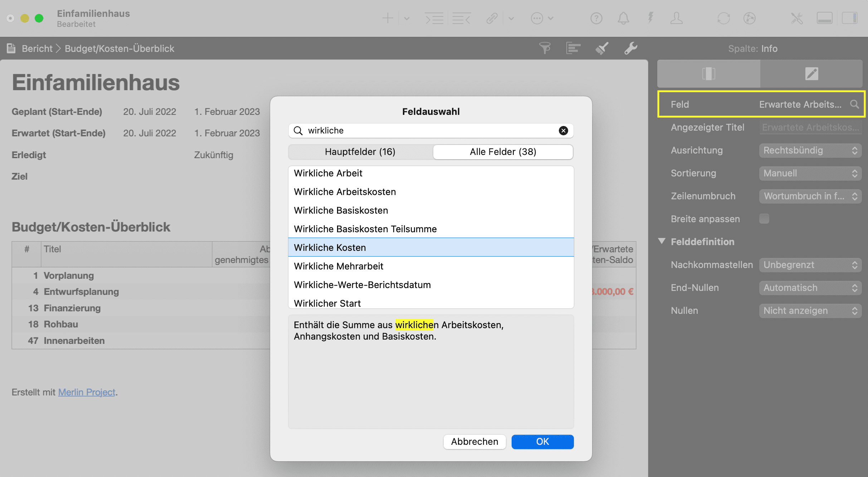Select Wirkliche Arbeitskosten from the list
The height and width of the screenshot is (477, 868).
click(345, 192)
